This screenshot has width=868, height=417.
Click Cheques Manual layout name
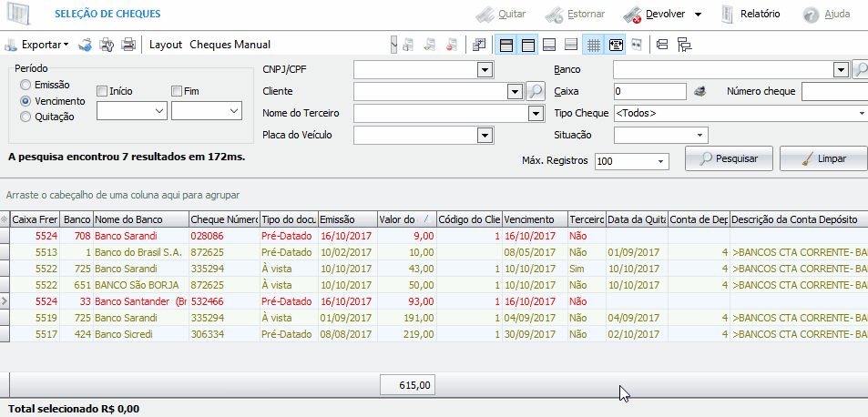pyautogui.click(x=230, y=45)
